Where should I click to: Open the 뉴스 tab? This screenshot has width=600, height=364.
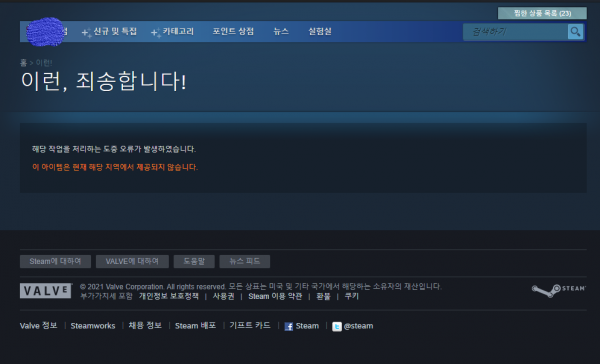(x=281, y=31)
